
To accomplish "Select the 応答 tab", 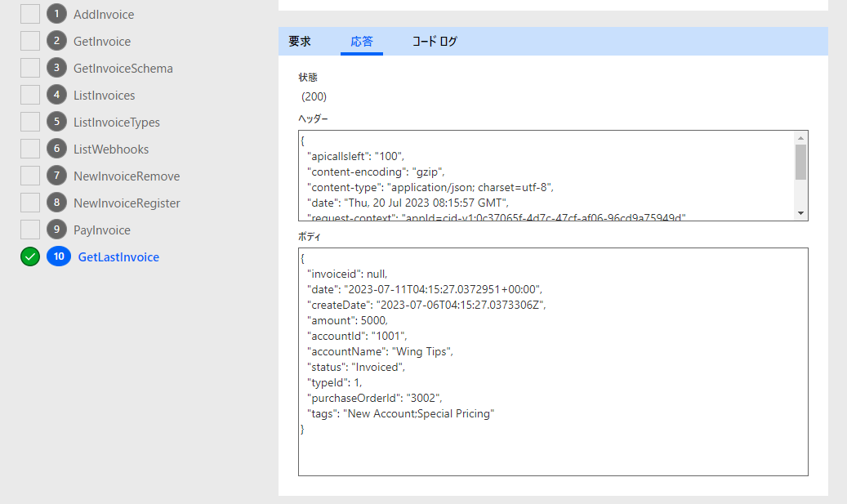I will pyautogui.click(x=362, y=41).
